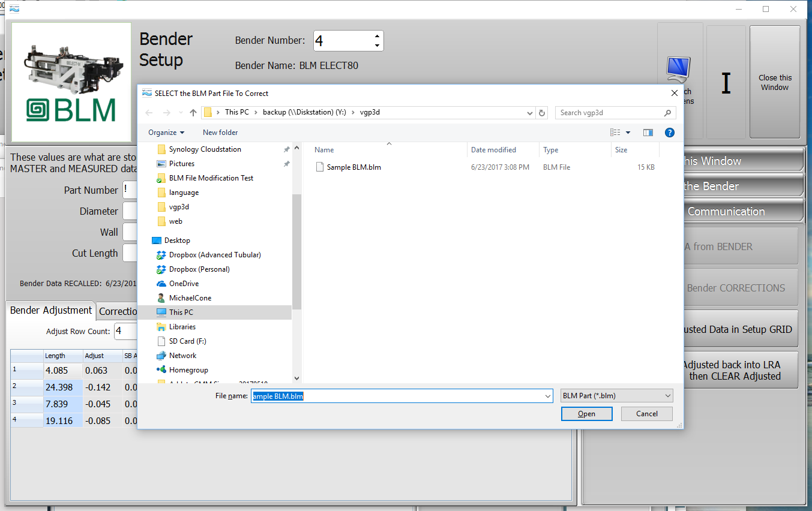Open Network location in the sidebar
The image size is (812, 511).
(182, 356)
